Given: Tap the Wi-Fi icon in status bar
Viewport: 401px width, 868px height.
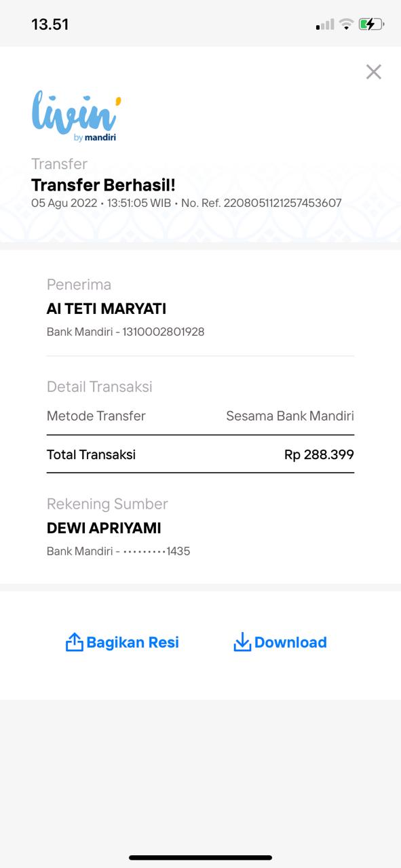Looking at the screenshot, I should 346,24.
